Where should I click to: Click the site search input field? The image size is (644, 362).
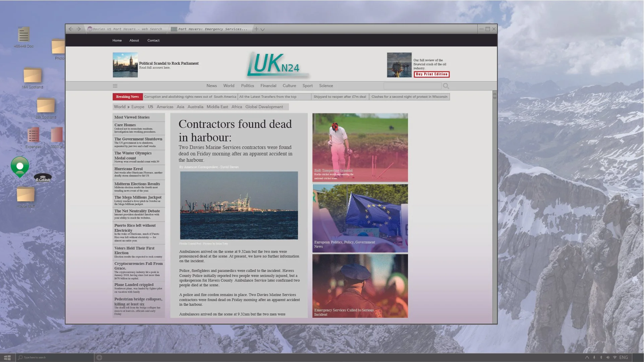click(412, 86)
